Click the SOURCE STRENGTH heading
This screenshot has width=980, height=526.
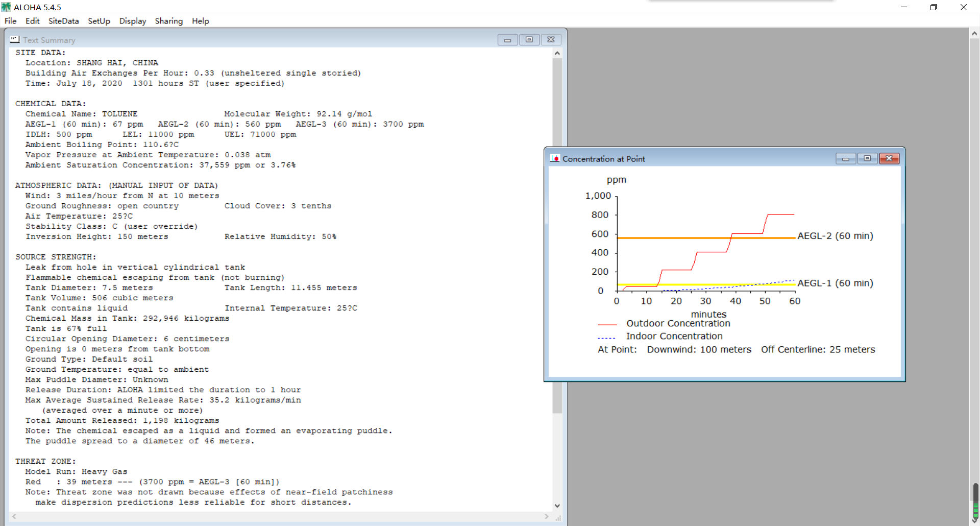pyautogui.click(x=56, y=257)
